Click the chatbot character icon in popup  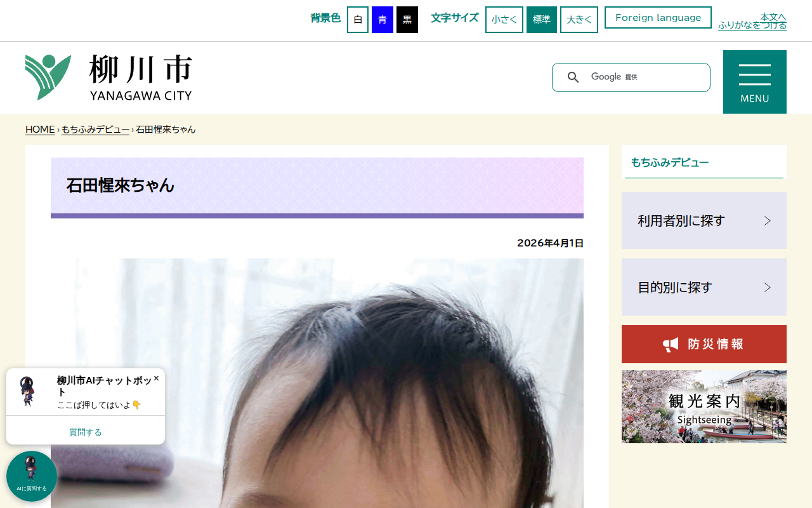29,392
